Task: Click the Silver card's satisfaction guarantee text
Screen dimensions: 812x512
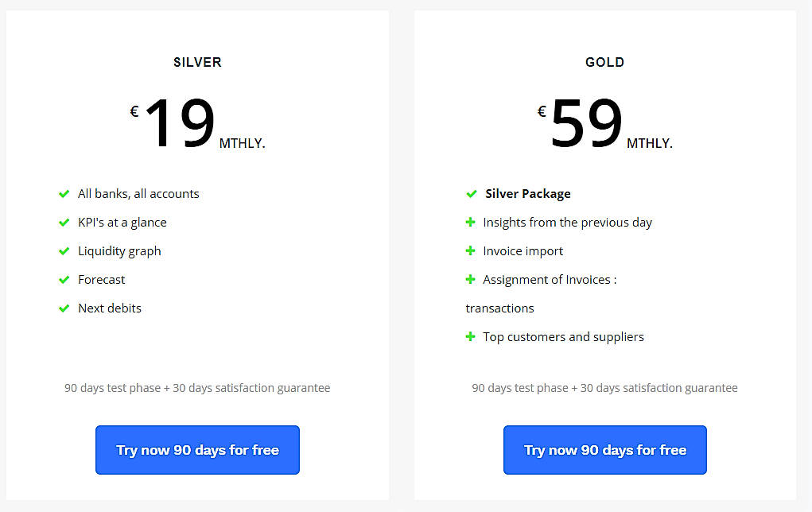Action: point(197,388)
